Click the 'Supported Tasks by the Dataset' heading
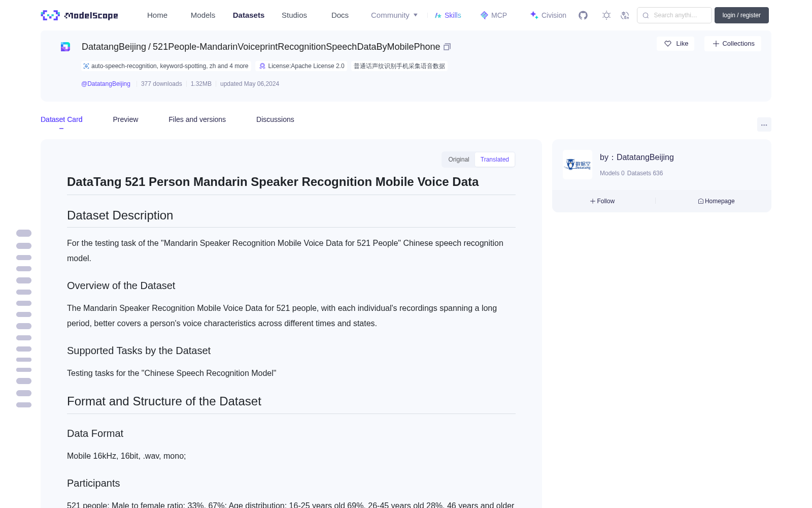This screenshot has width=812, height=508. pyautogui.click(x=139, y=351)
